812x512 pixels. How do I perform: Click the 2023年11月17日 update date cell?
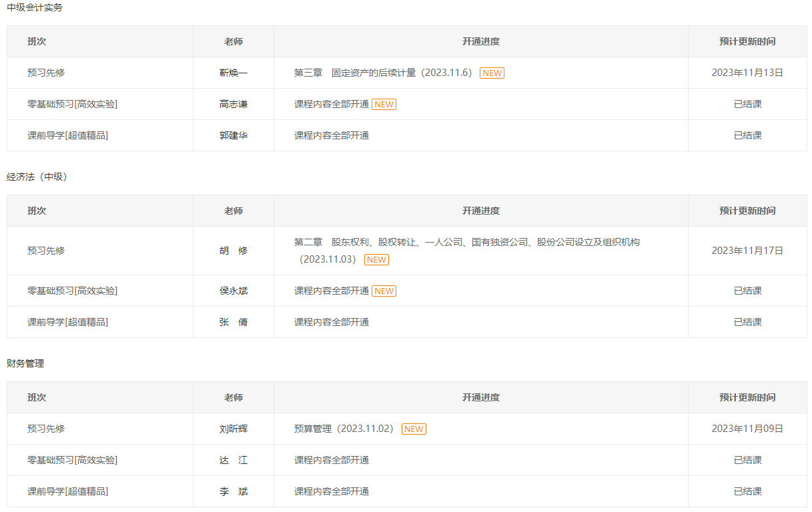[x=747, y=251]
